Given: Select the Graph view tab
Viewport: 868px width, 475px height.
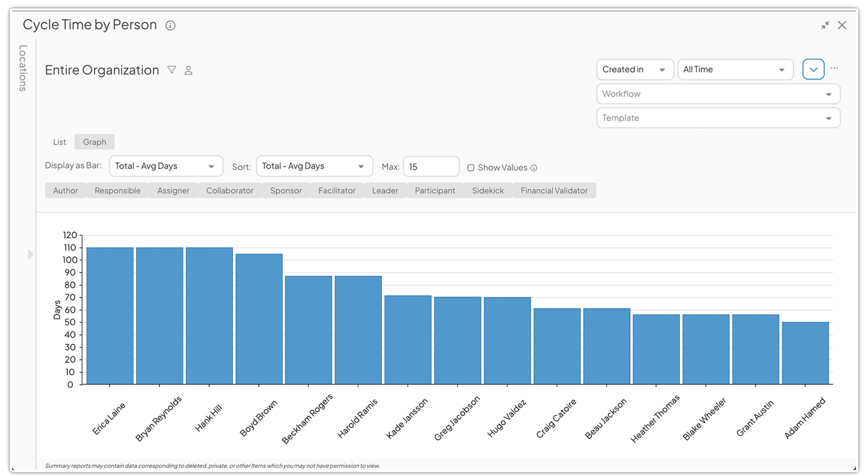Looking at the screenshot, I should click(x=94, y=142).
